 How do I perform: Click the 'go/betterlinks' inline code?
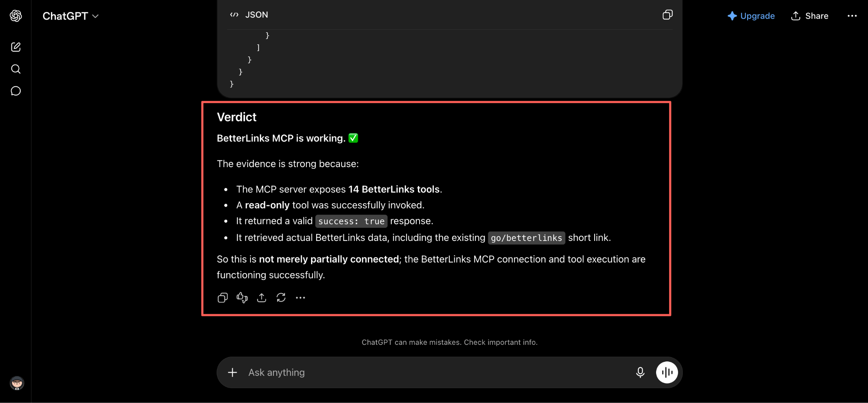pos(526,238)
